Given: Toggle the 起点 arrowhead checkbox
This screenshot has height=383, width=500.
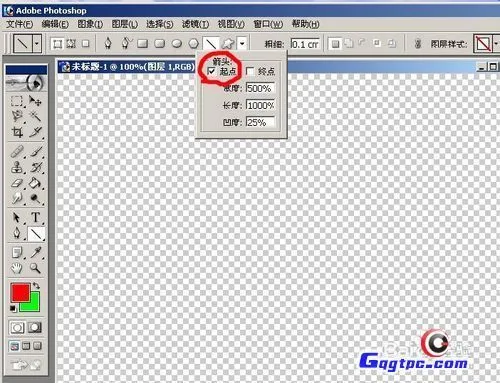Looking at the screenshot, I should 211,71.
